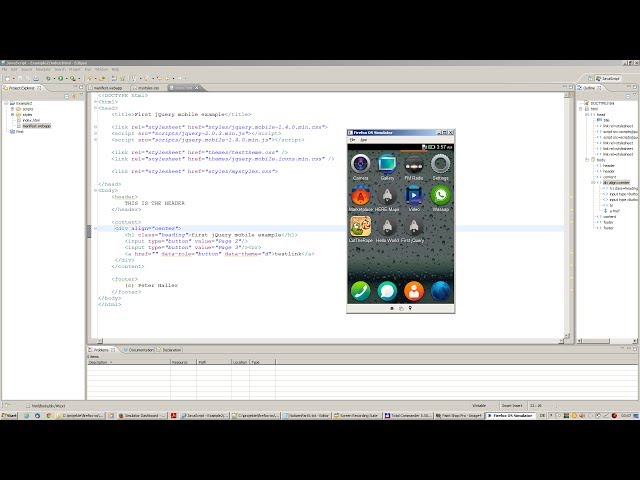Click the JavaScript perspective button
Viewport: 640px width, 480px height.
pyautogui.click(x=608, y=78)
